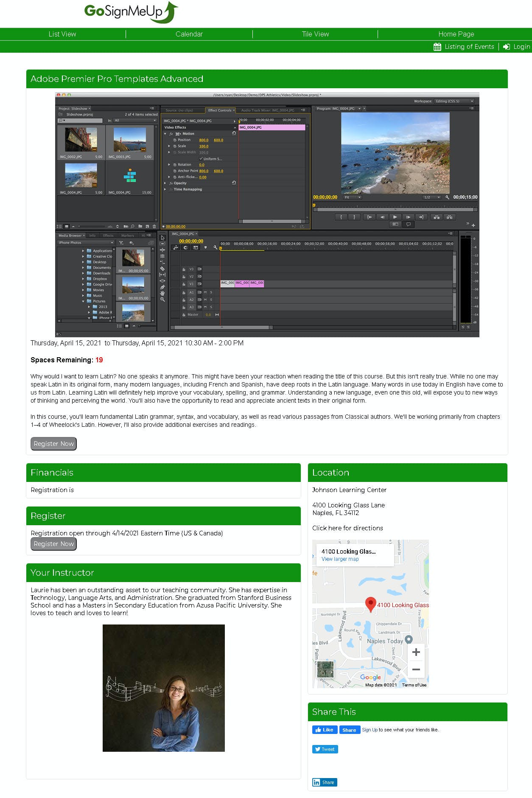Toggle the Uniform Scale checkbox
This screenshot has height=798, width=532.
pos(201,159)
